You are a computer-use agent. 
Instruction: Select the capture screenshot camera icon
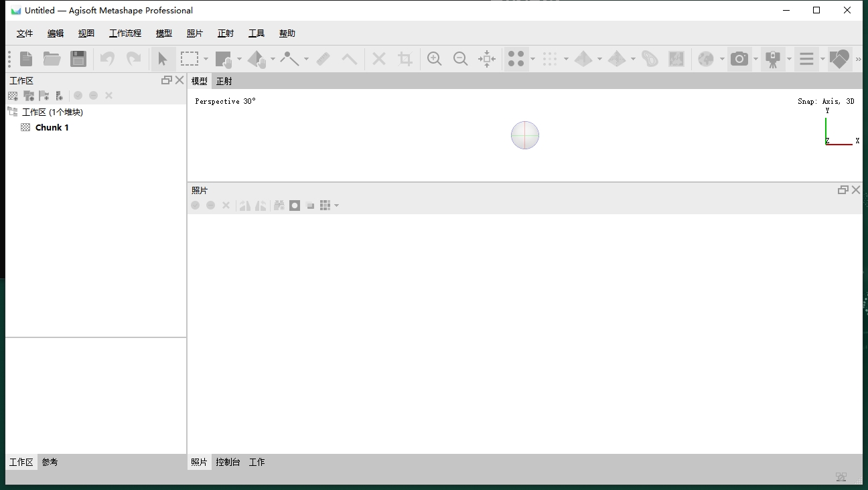[739, 58]
